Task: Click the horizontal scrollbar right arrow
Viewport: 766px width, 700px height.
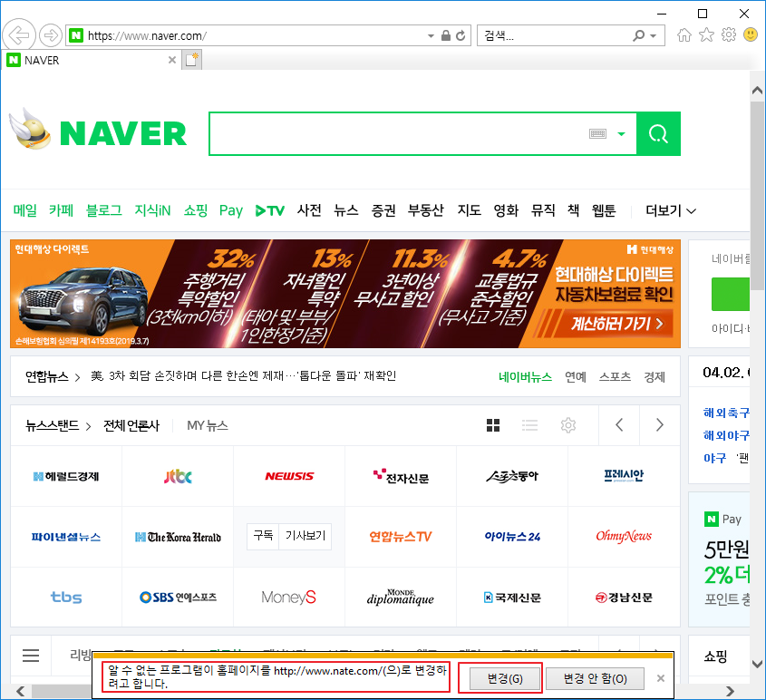Action: point(730,691)
